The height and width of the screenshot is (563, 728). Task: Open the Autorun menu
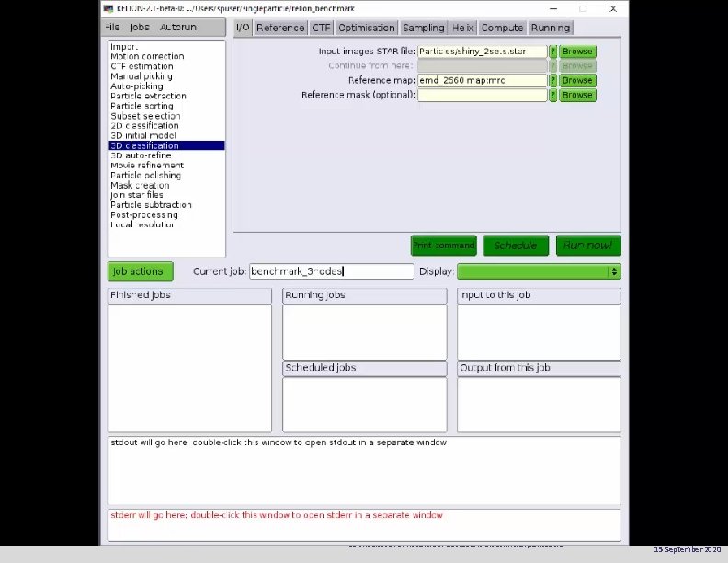click(x=177, y=28)
